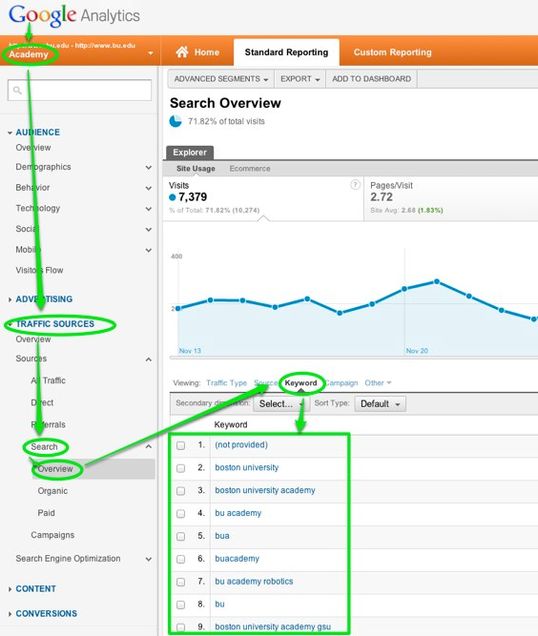Expand the Demographics sidebar section
This screenshot has width=538, height=636.
[x=148, y=167]
